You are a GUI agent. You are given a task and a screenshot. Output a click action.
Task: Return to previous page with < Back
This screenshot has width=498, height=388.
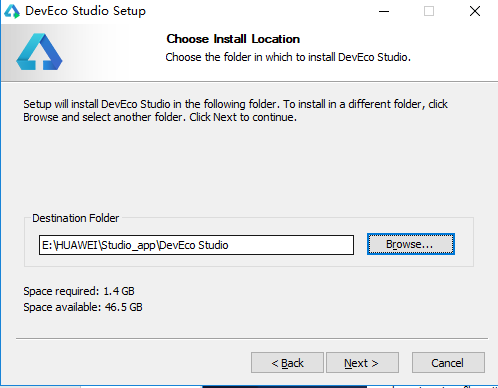(x=287, y=362)
